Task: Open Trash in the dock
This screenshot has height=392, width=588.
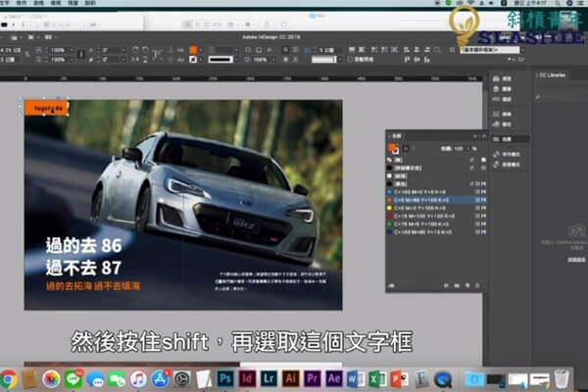Action: pyautogui.click(x=562, y=379)
